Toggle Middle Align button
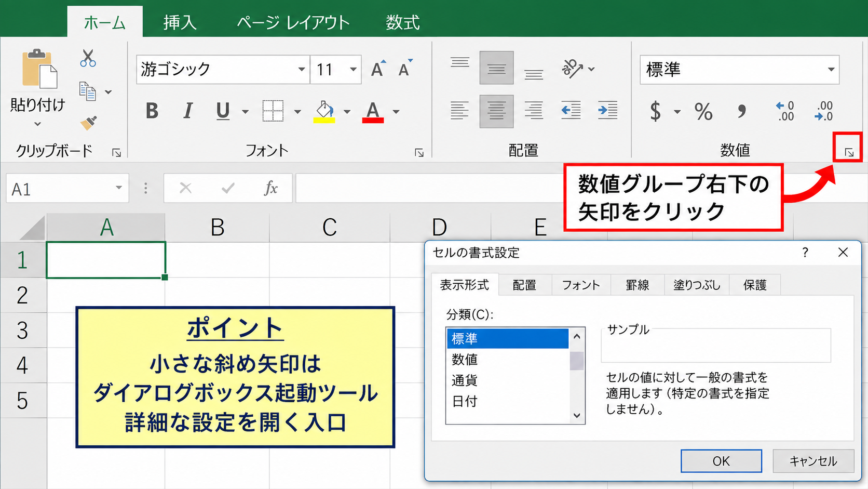 coord(496,68)
